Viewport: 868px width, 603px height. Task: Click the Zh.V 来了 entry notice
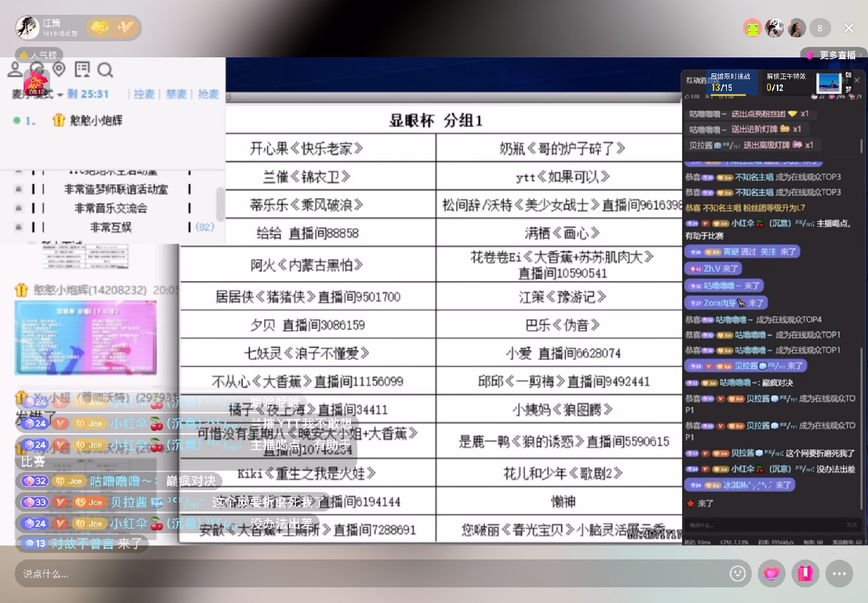(x=713, y=269)
